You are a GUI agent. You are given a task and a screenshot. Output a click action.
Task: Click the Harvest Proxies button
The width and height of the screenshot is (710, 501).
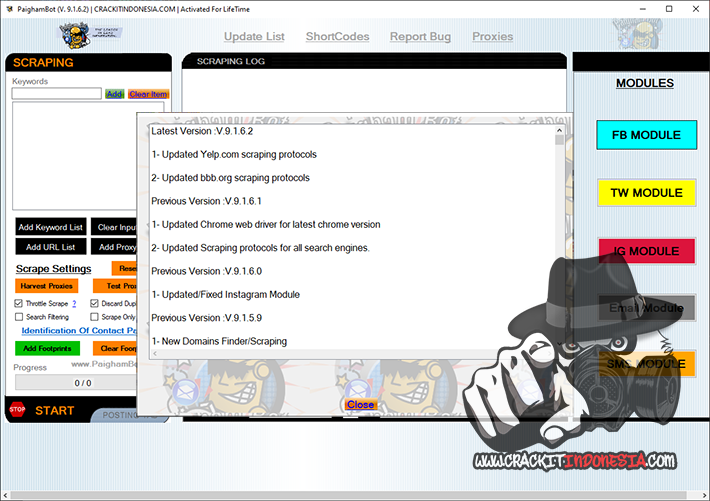tap(46, 286)
